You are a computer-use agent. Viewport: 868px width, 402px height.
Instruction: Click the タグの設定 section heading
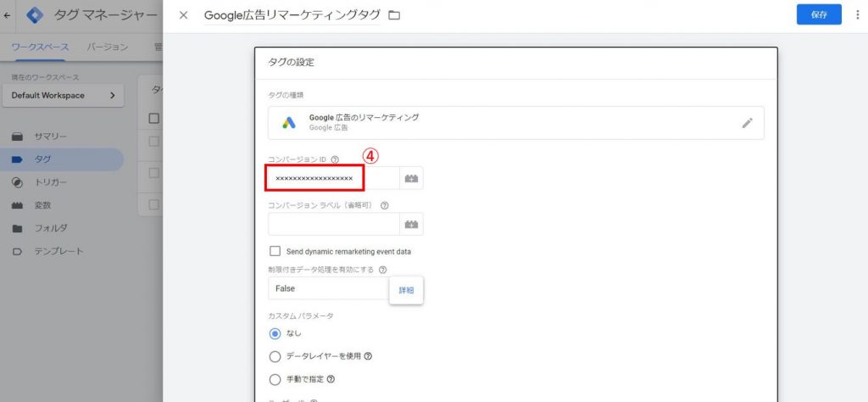292,63
